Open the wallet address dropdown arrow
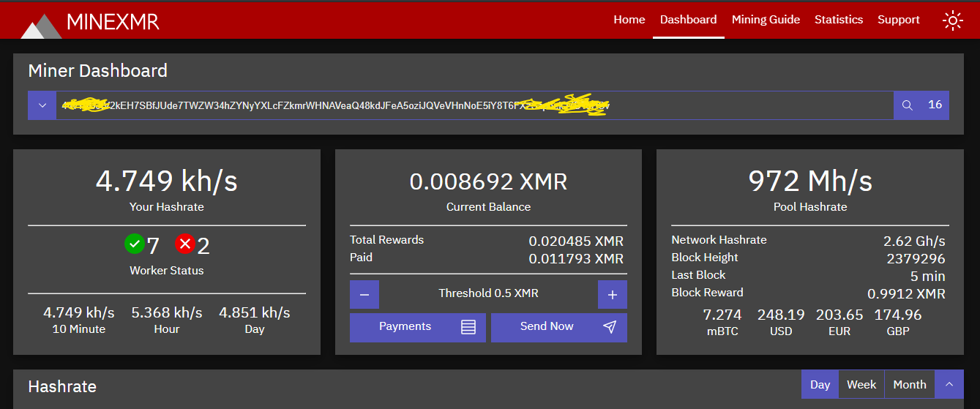980x409 pixels. pyautogui.click(x=42, y=105)
